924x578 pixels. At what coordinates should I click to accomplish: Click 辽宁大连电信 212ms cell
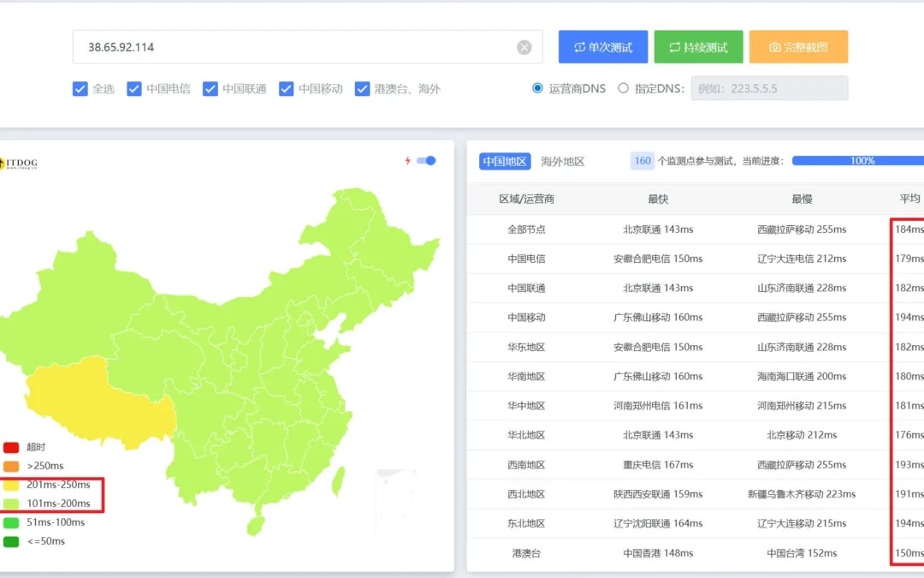[802, 259]
